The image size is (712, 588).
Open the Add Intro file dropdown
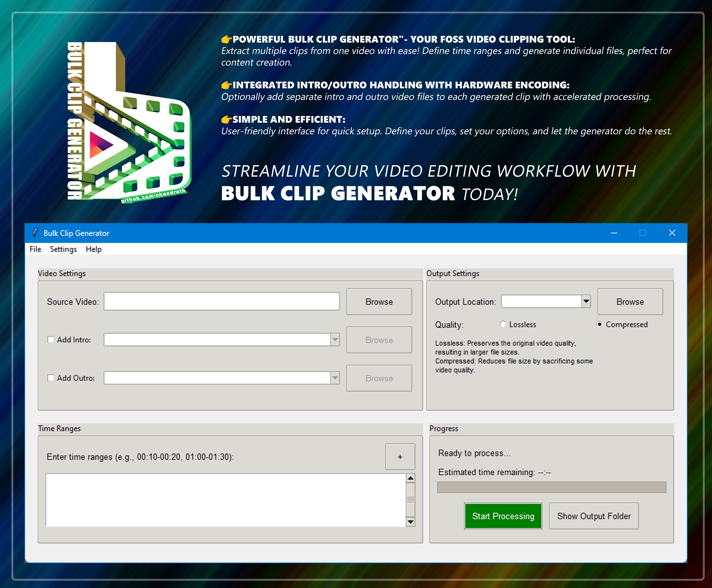pos(335,339)
